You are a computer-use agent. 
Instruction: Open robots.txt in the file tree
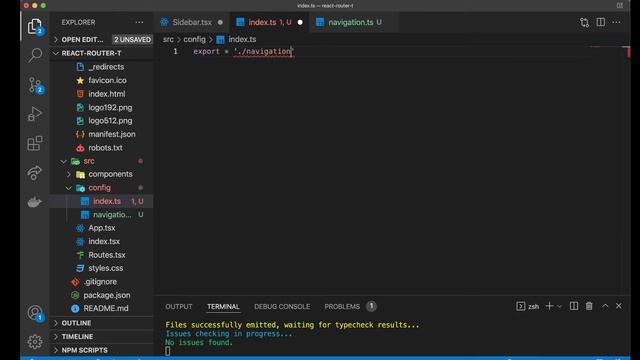coord(105,148)
